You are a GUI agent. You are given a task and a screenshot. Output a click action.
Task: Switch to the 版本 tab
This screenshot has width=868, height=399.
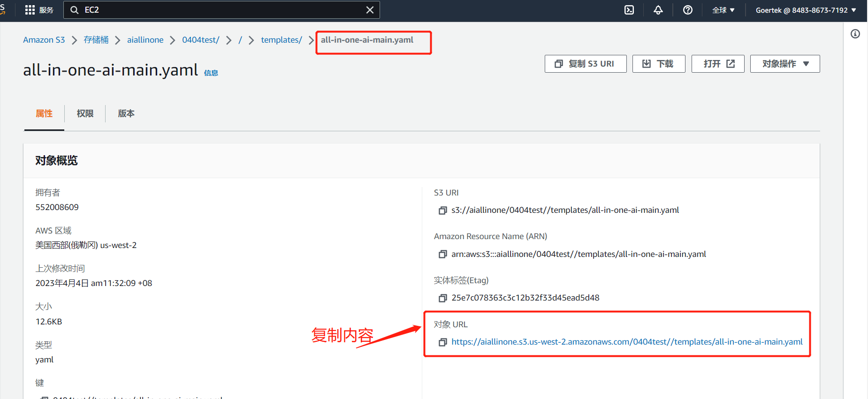click(x=126, y=113)
